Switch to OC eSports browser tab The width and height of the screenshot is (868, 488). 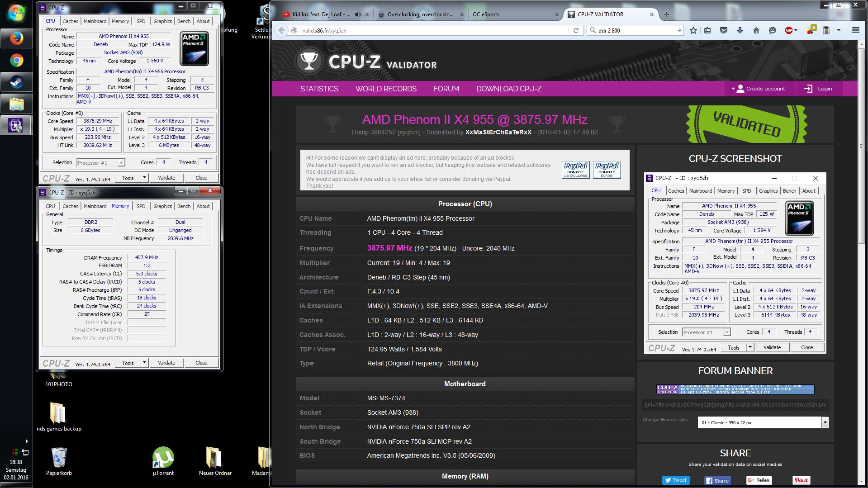pos(515,14)
